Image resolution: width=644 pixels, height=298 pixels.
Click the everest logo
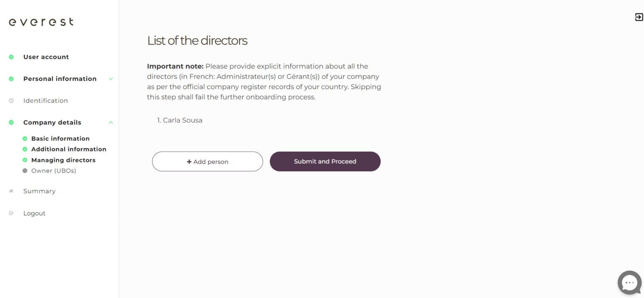tap(41, 22)
